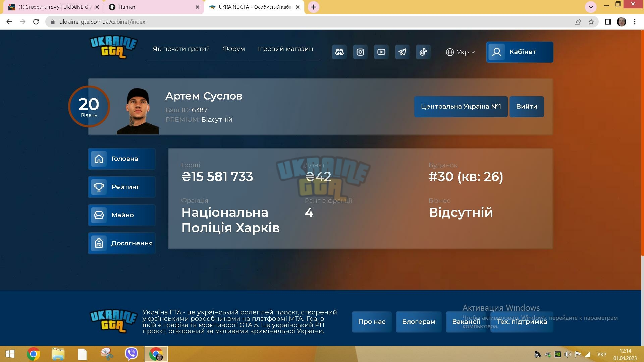Screen dimensions: 644x362
Task: Click the level 20 circle badge
Action: (x=89, y=107)
